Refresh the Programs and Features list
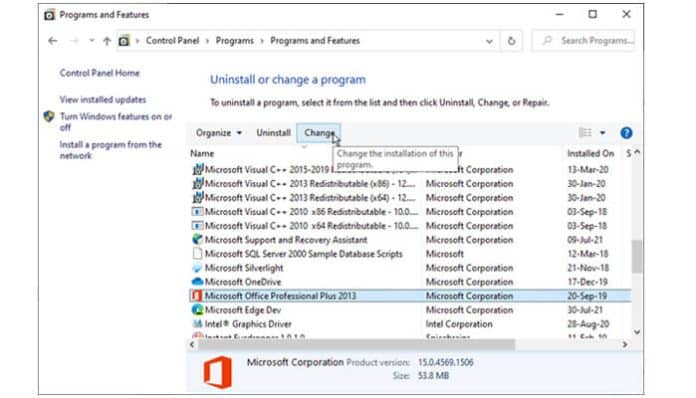The width and height of the screenshot is (696, 398). (x=511, y=41)
